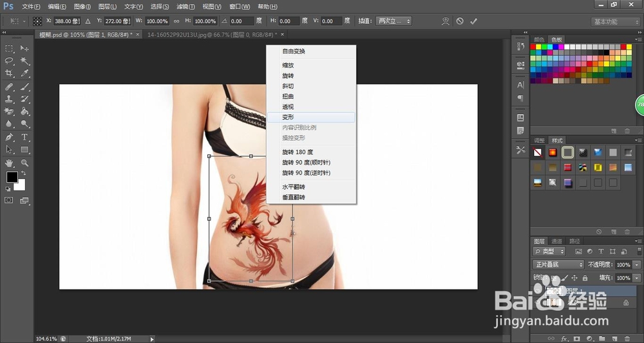Viewport: 644px width, 343px height.
Task: Select the History Brush tool
Action: click(24, 99)
